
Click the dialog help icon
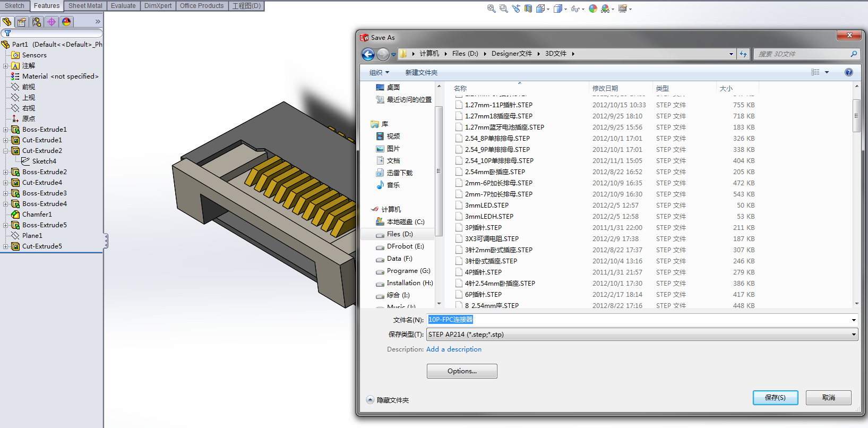pyautogui.click(x=849, y=72)
